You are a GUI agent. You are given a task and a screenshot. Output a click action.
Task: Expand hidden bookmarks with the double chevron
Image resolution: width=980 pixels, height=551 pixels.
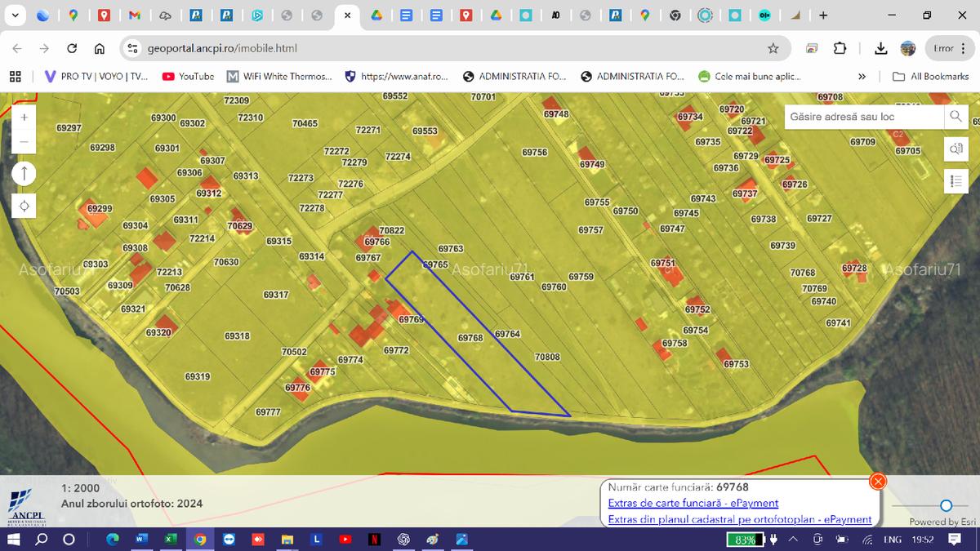862,77
